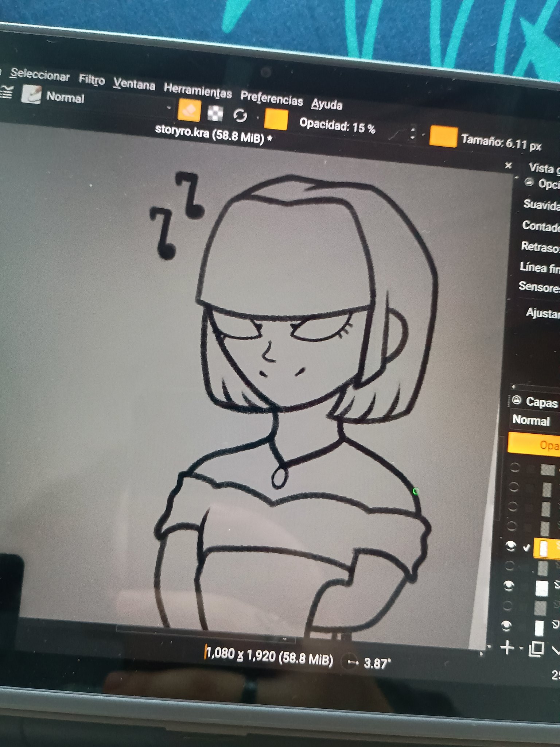Click the small arrow above the Capas docker
This screenshot has width=560, height=747.
pyautogui.click(x=514, y=386)
